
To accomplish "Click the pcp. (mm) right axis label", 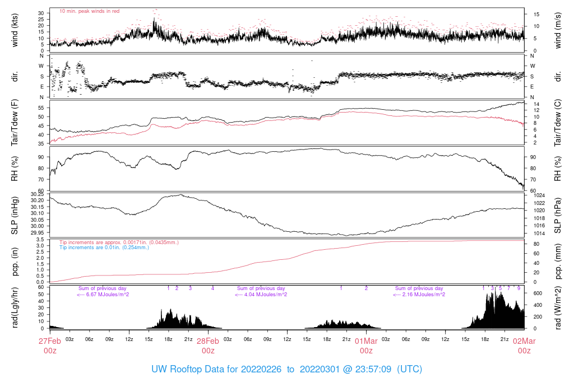I will pos(558,261).
